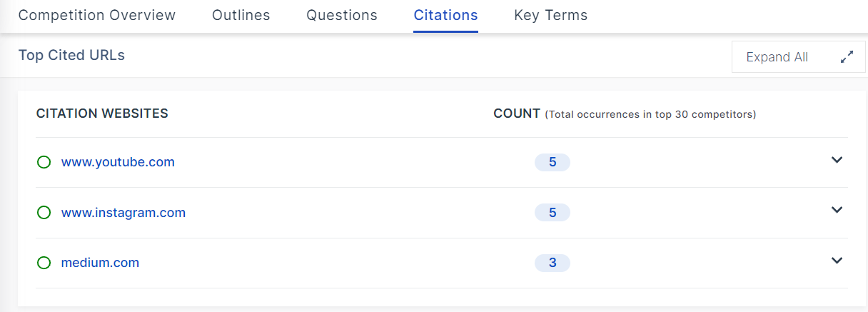Viewport: 868px width, 312px height.
Task: Switch to the Competition Overview tab
Action: [96, 15]
